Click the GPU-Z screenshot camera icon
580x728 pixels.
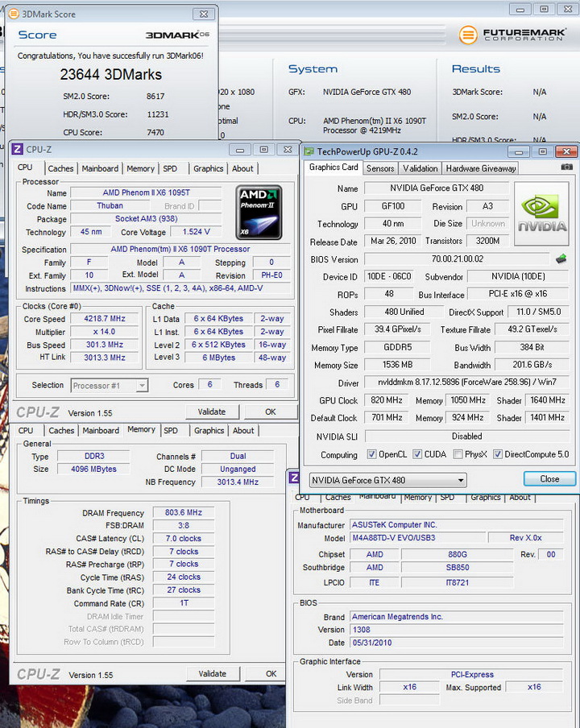[566, 167]
